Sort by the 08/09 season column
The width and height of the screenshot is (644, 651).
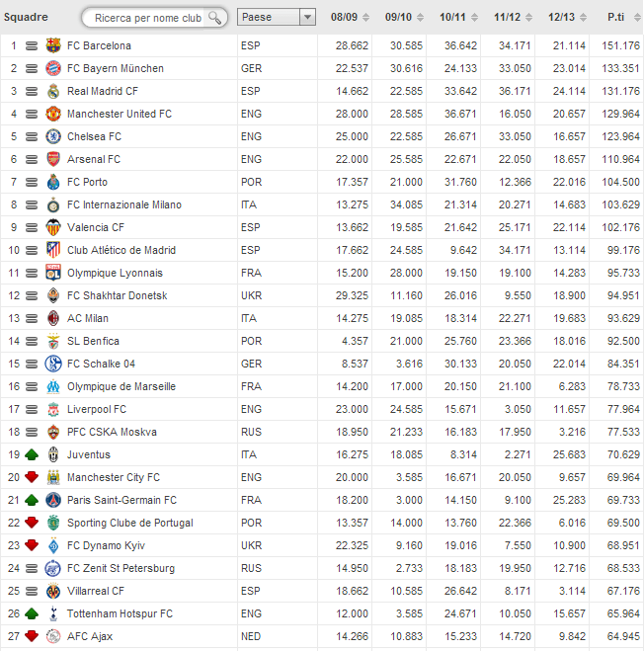coord(345,17)
